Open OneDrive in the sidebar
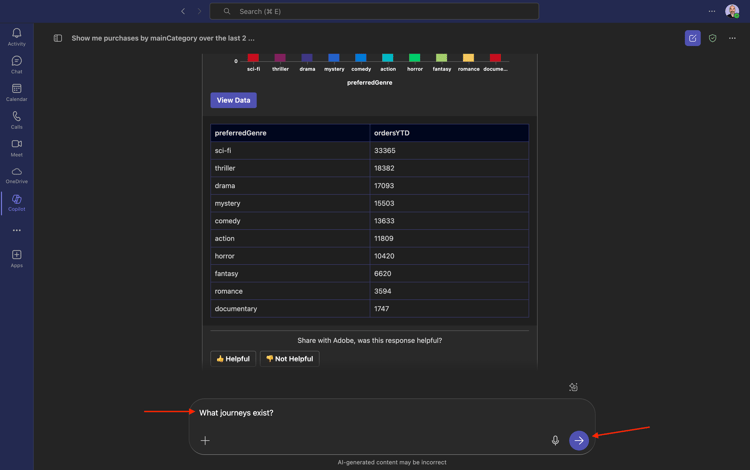Image resolution: width=750 pixels, height=470 pixels. 17,175
